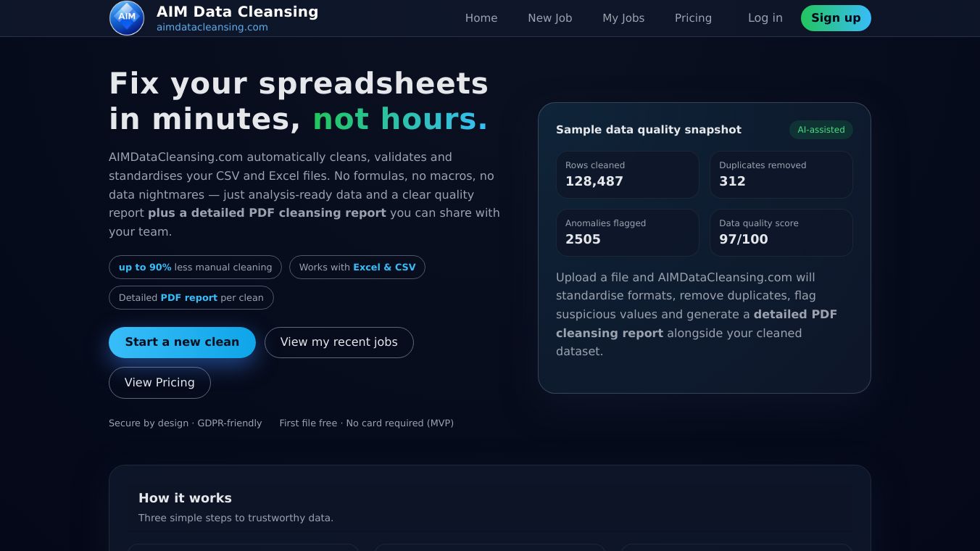Click the AI-assisted badge
This screenshot has width=980, height=551.
[x=821, y=130]
